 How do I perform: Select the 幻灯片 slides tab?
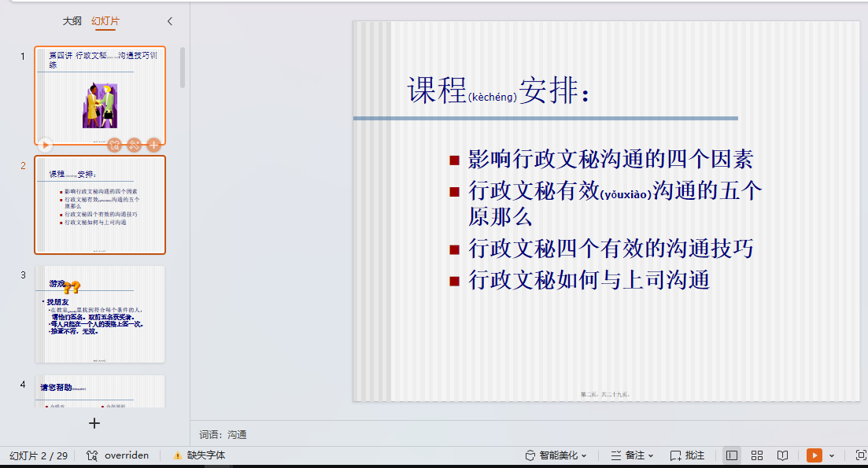coord(105,21)
